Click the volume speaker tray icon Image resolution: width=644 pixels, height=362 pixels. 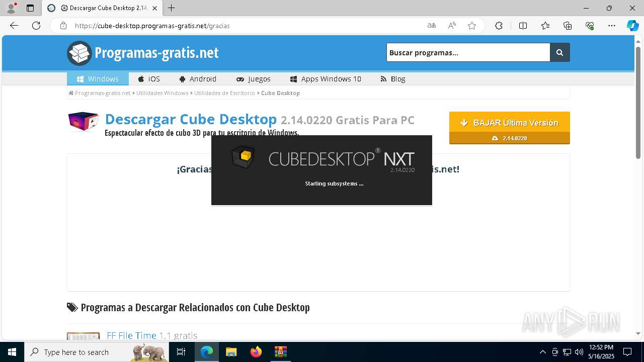579,352
